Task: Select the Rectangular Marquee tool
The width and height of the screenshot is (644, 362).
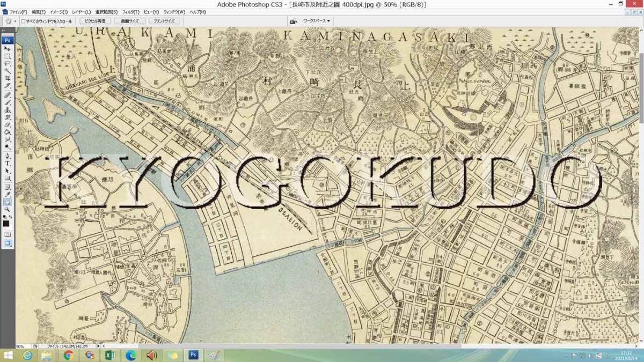Action: tap(8, 55)
